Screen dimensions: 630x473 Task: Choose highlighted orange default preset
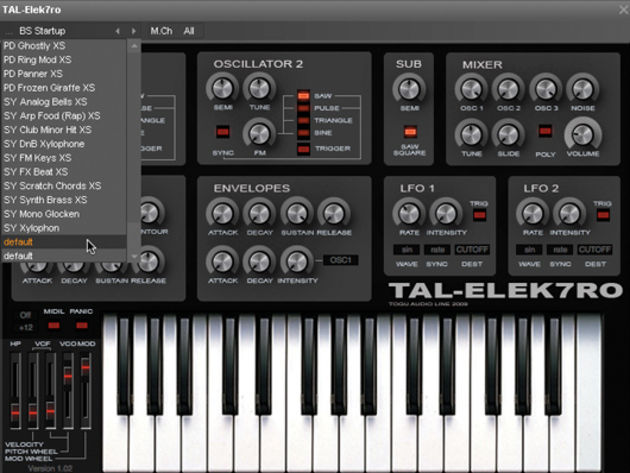point(64,242)
